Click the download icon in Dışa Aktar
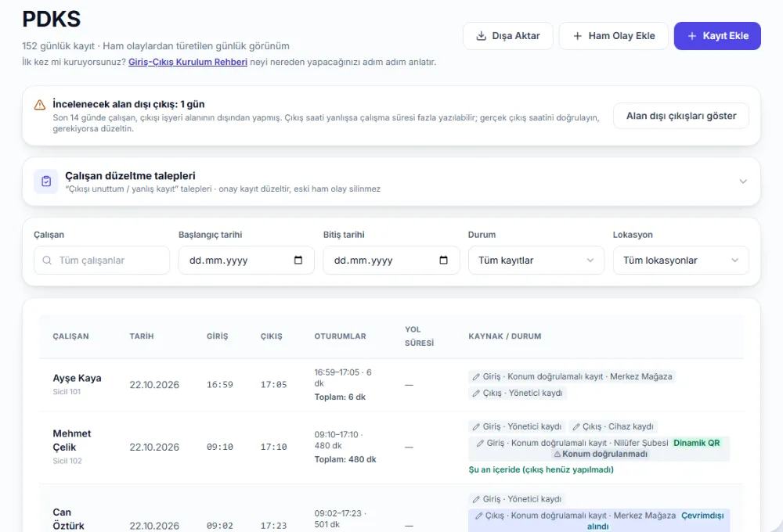Viewport: 783px width, 532px height. coord(481,36)
